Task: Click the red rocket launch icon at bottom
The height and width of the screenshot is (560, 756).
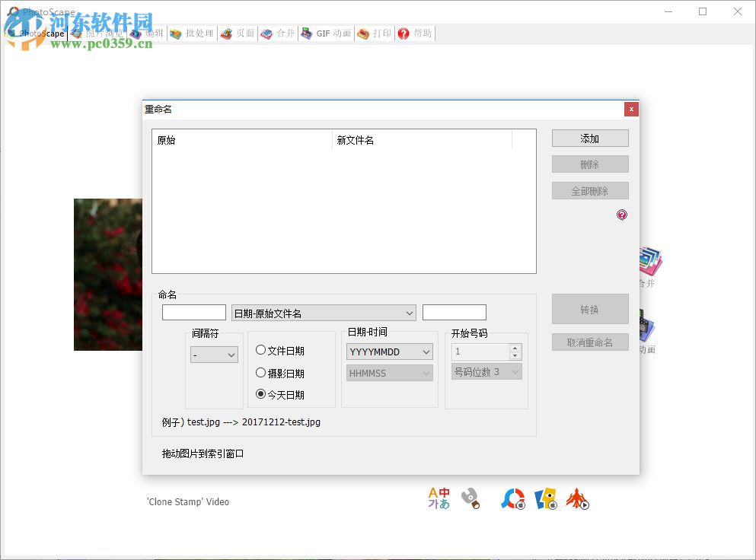Action: point(578,498)
